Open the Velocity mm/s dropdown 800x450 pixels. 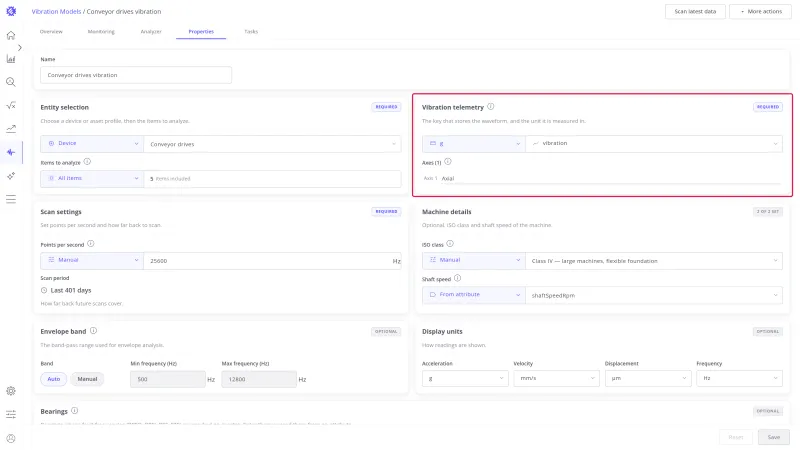[x=557, y=378]
